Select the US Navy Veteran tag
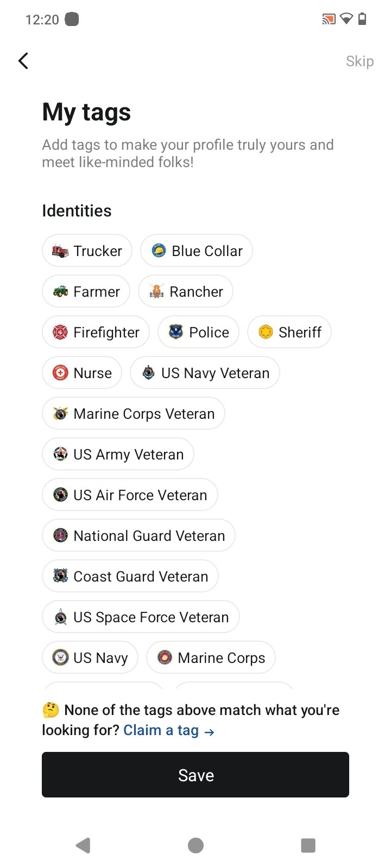 pyautogui.click(x=205, y=373)
